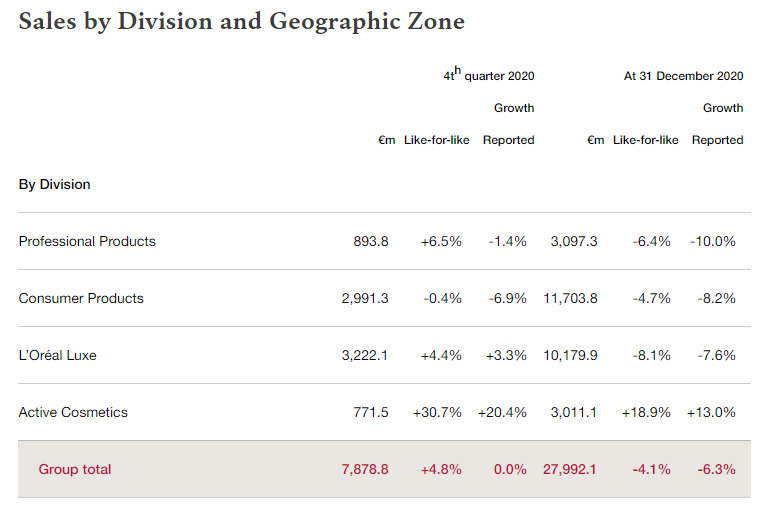Select the At 31 December 2020 header

[x=684, y=75]
